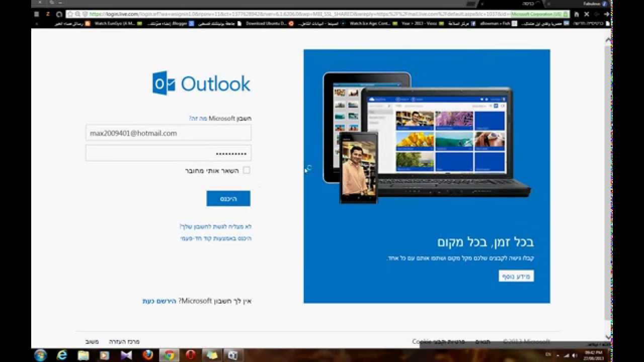
Task: Open the Windows Start menu
Action: (x=40, y=355)
